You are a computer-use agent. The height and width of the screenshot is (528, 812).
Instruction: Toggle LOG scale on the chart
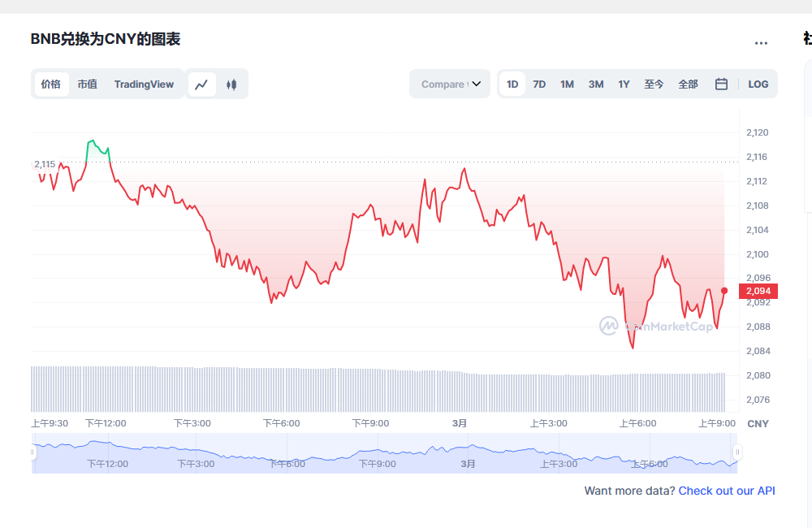[758, 84]
